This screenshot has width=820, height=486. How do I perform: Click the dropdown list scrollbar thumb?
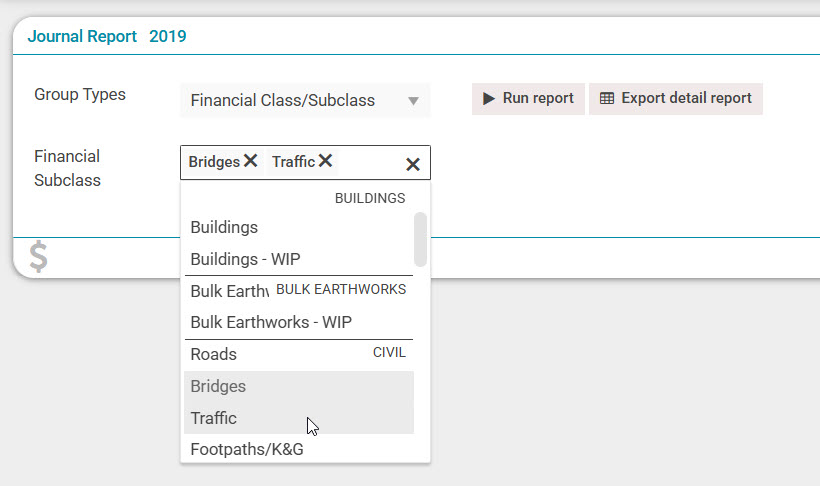(x=420, y=239)
